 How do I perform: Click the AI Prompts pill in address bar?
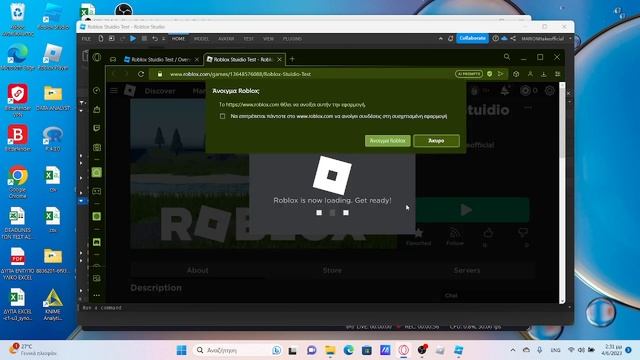pyautogui.click(x=469, y=74)
